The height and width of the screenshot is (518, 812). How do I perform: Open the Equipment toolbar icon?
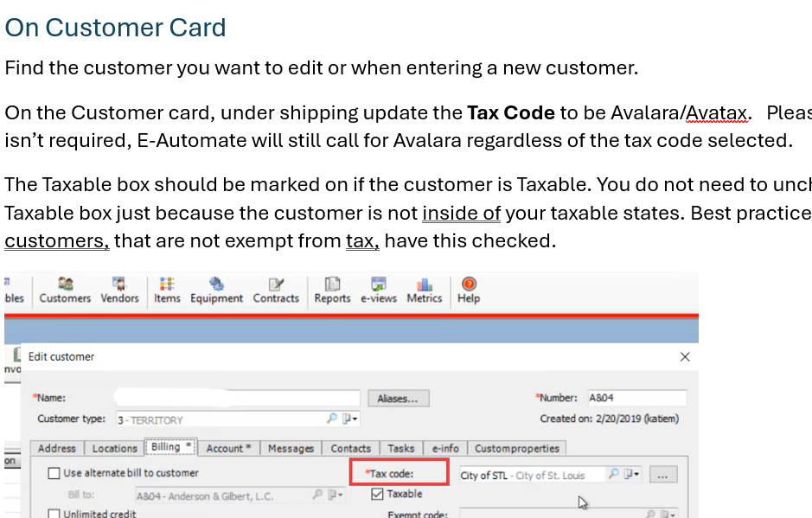(216, 290)
